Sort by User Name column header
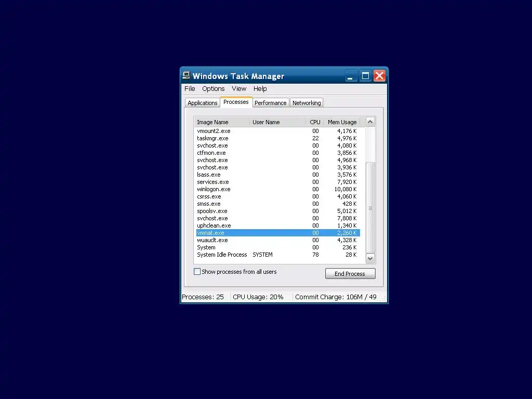The image size is (532, 399). [x=277, y=122]
